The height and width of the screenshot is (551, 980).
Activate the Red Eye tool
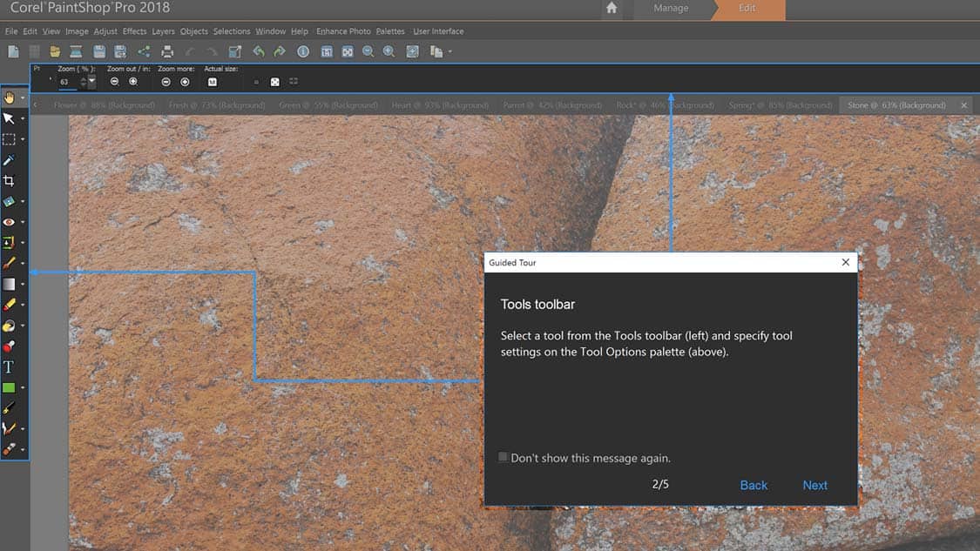pyautogui.click(x=9, y=223)
